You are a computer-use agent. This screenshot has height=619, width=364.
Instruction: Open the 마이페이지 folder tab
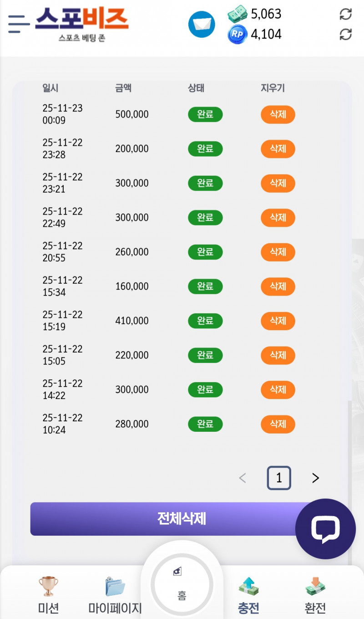click(x=115, y=593)
